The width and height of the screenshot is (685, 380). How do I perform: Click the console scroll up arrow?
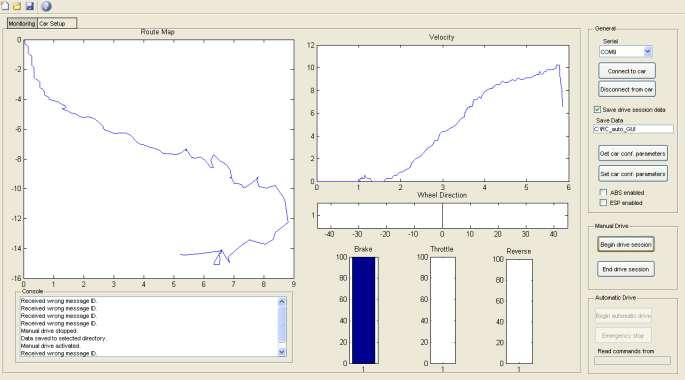click(x=282, y=301)
